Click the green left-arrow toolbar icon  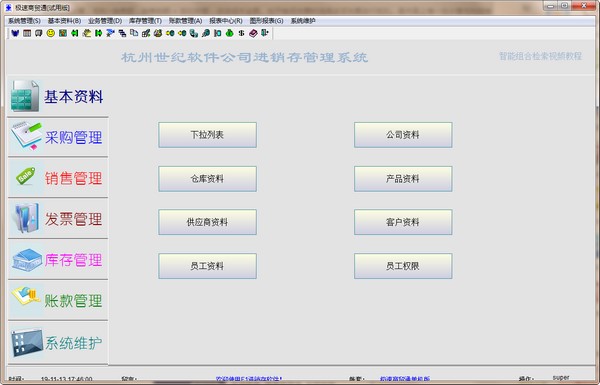tap(75, 33)
